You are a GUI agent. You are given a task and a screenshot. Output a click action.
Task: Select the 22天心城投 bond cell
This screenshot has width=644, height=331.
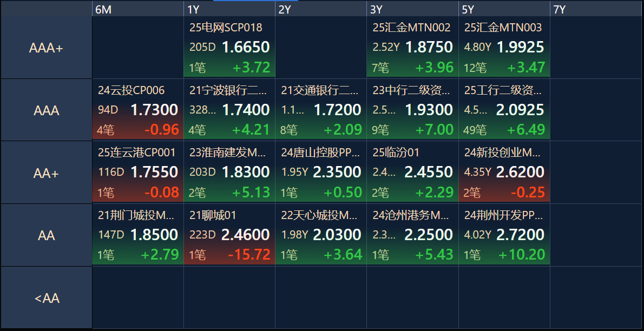click(321, 235)
